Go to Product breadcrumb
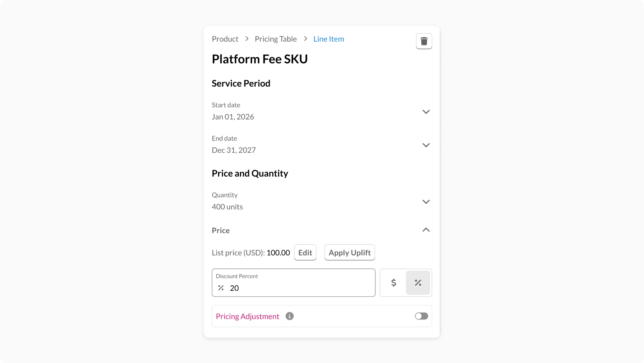 (x=225, y=39)
